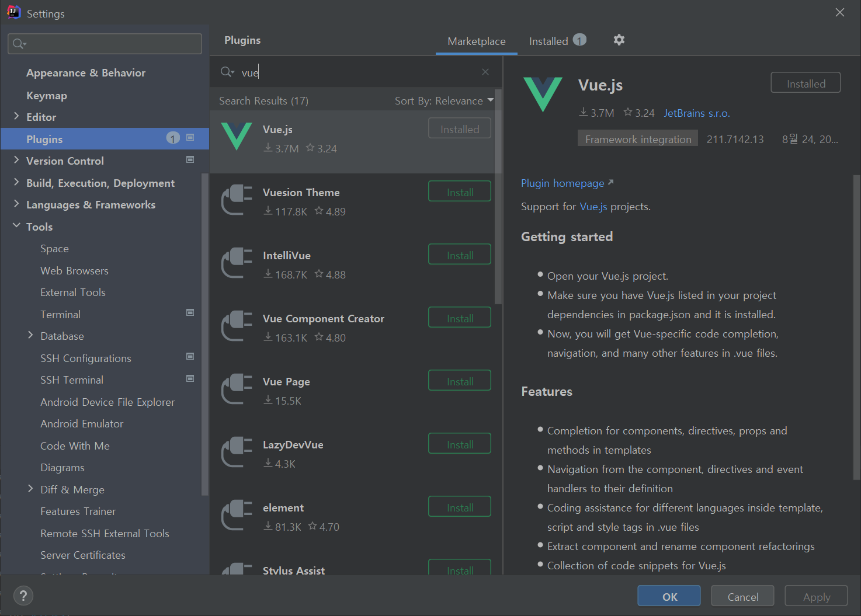The height and width of the screenshot is (616, 861).
Task: Click the project-level icon beside Terminal
Action: (190, 313)
